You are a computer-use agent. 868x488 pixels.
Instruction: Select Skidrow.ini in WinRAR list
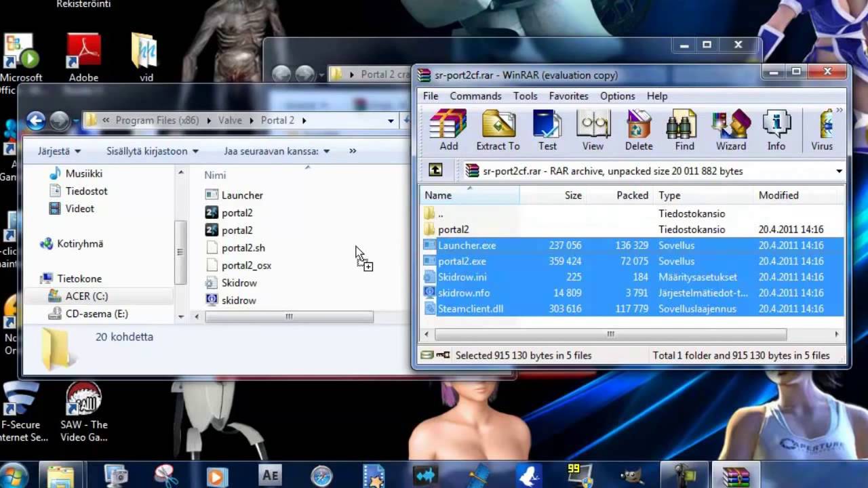pos(632,277)
